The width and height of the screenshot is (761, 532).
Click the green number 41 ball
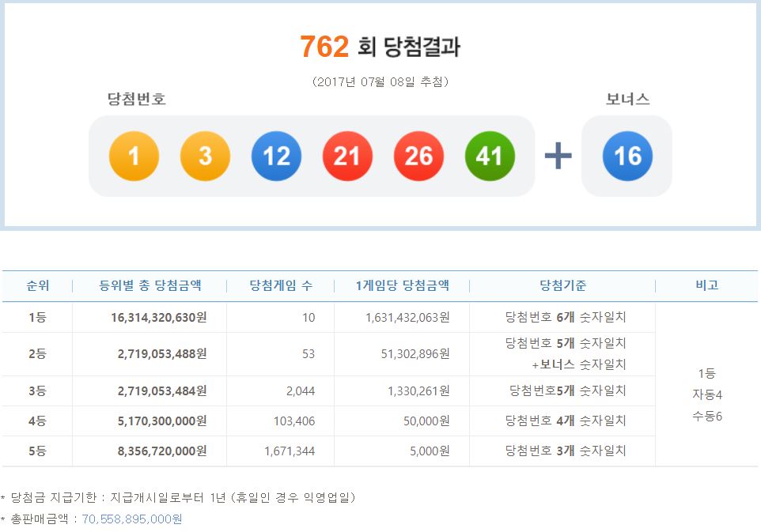click(x=490, y=156)
